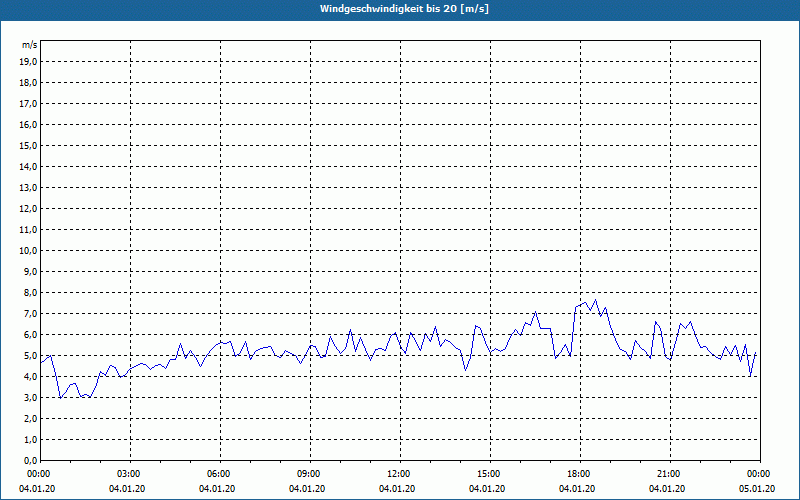Click the "11,0" y-axis label

coord(29,230)
